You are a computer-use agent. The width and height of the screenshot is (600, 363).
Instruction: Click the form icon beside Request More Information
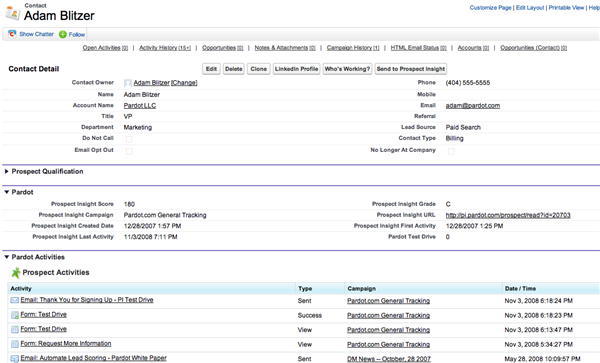15,344
